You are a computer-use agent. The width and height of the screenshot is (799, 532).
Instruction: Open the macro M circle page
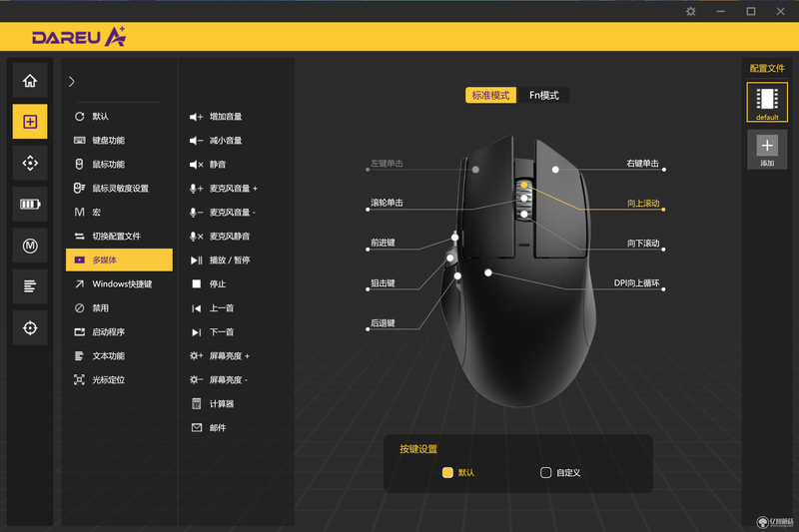point(30,246)
